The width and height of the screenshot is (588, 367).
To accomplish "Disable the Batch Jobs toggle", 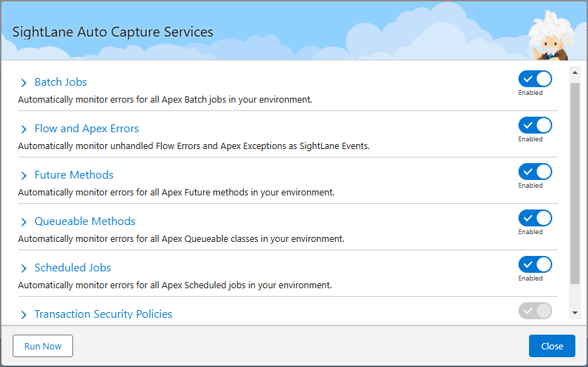I will (x=535, y=79).
